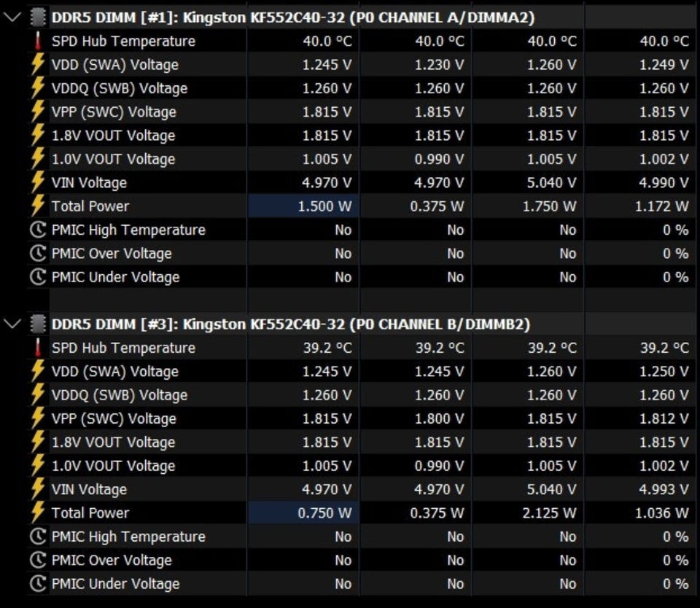Click the 1.249 V VDD (SWA) Voltage value
The height and width of the screenshot is (608, 700).
click(664, 65)
